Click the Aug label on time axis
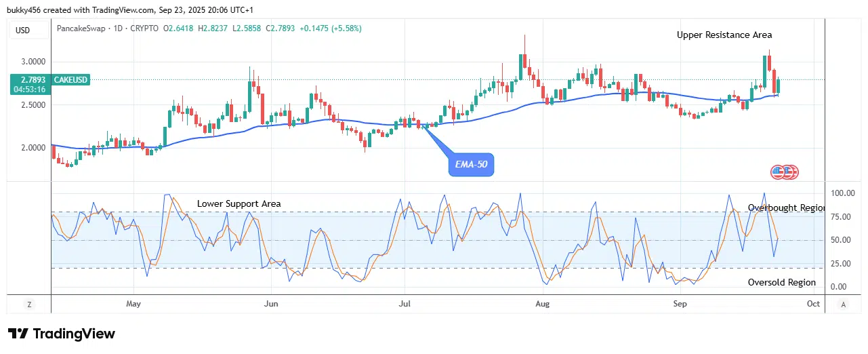Image resolution: width=868 pixels, height=354 pixels. [x=541, y=304]
